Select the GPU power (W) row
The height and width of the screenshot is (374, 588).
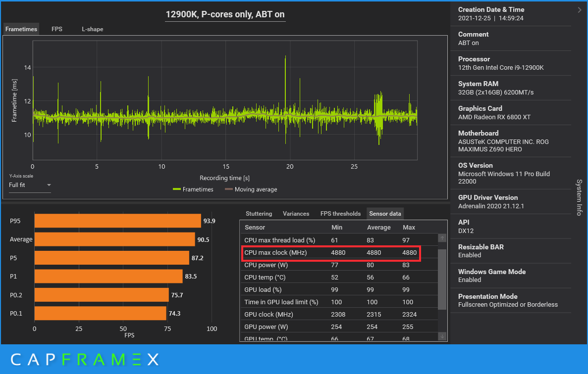[x=339, y=327]
